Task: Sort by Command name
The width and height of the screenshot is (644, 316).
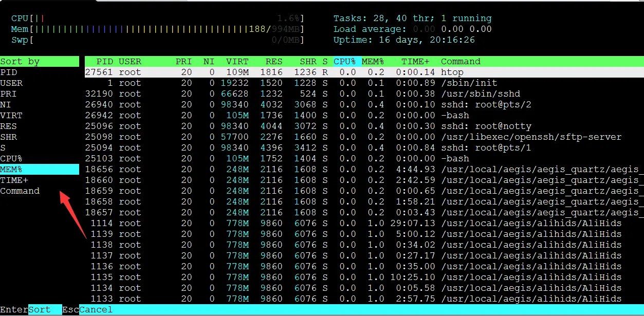Action: tap(20, 191)
